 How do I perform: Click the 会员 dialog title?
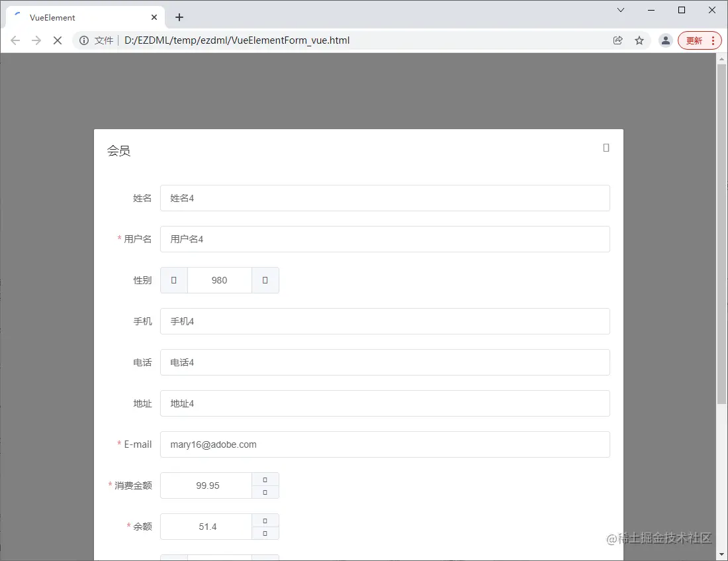[119, 150]
